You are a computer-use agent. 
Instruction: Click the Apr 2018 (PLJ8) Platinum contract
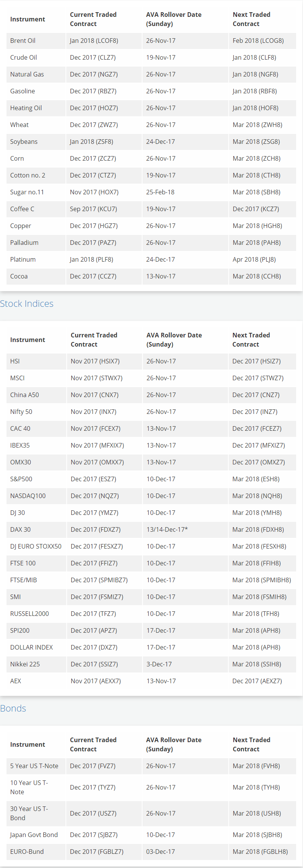click(254, 259)
